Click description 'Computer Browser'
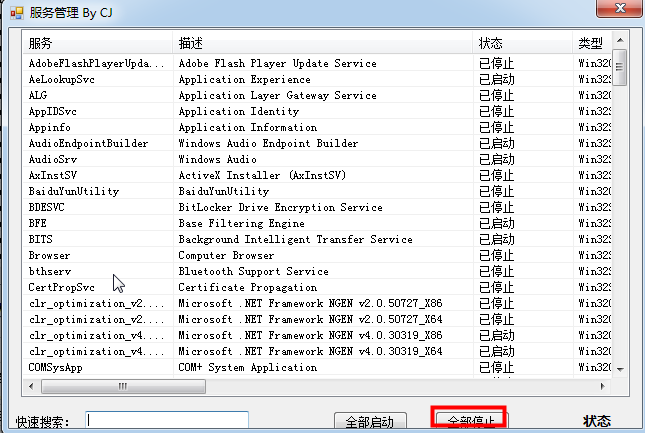 (x=226, y=255)
